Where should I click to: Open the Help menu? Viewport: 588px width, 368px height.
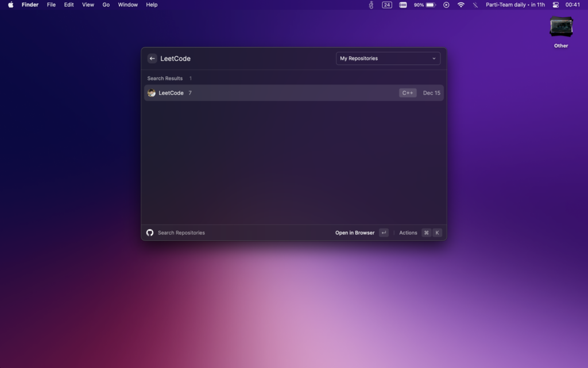(152, 5)
